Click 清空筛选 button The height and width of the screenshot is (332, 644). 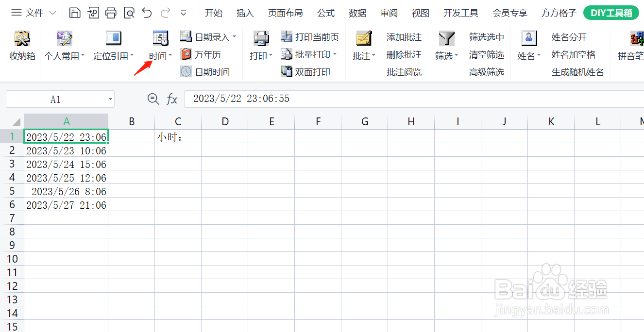[x=487, y=54]
